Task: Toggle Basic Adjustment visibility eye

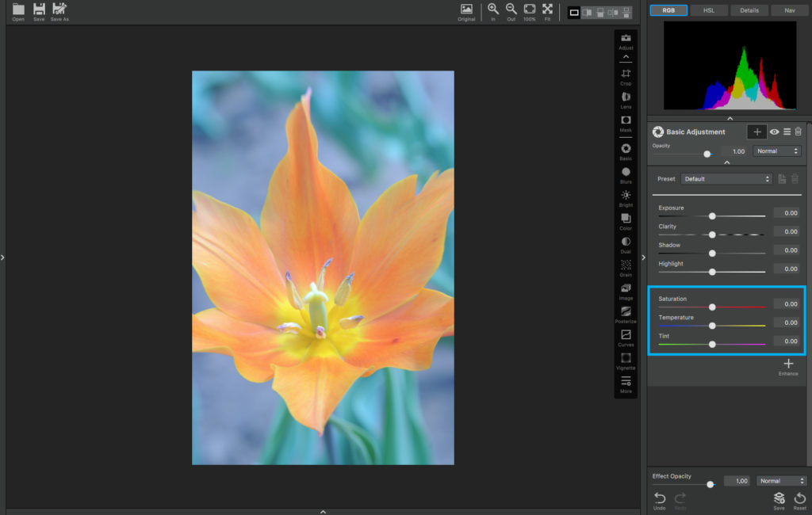Action: [774, 132]
